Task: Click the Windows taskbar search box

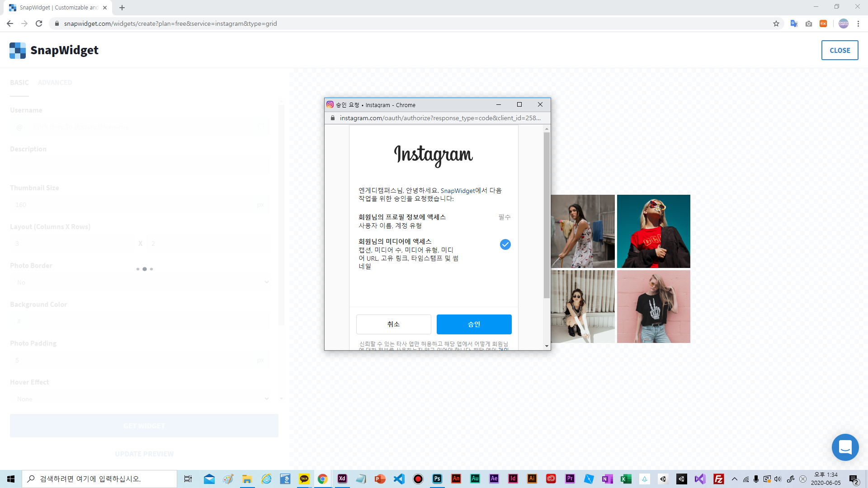Action: [99, 479]
